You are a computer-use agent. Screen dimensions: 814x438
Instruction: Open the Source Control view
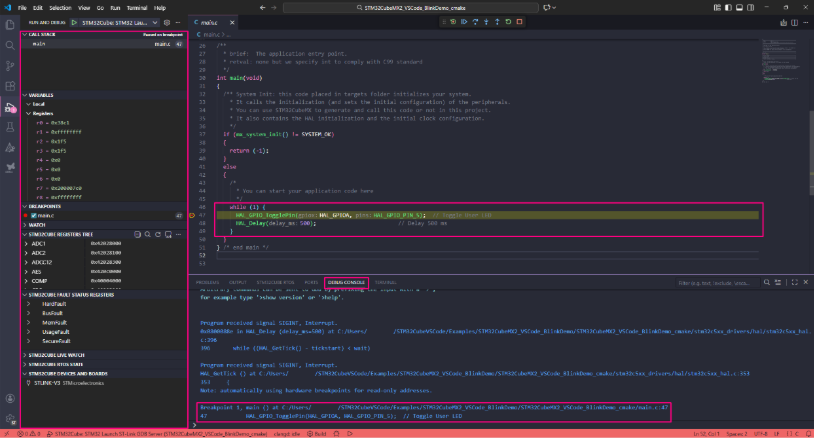tap(11, 65)
